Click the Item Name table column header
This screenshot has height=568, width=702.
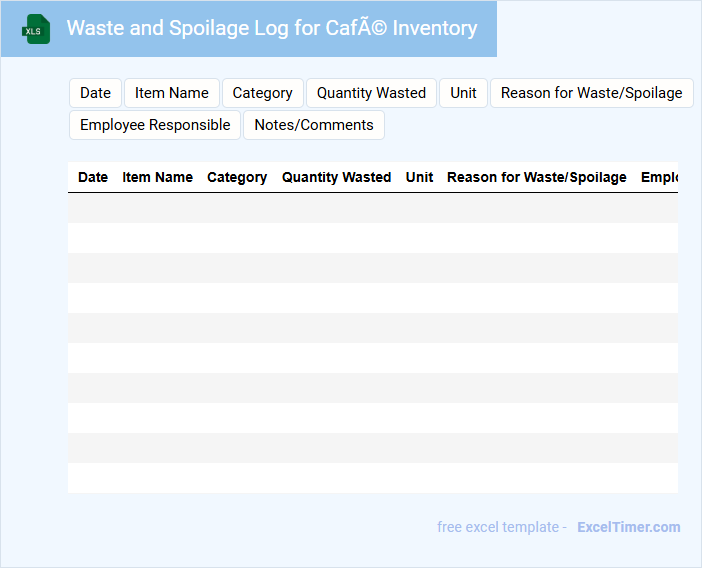[x=157, y=177]
